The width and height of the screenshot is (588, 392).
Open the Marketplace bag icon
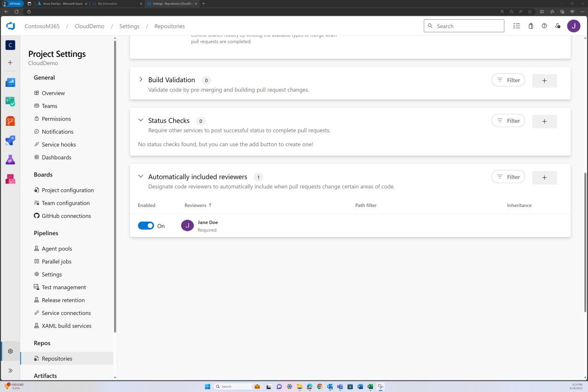click(530, 26)
